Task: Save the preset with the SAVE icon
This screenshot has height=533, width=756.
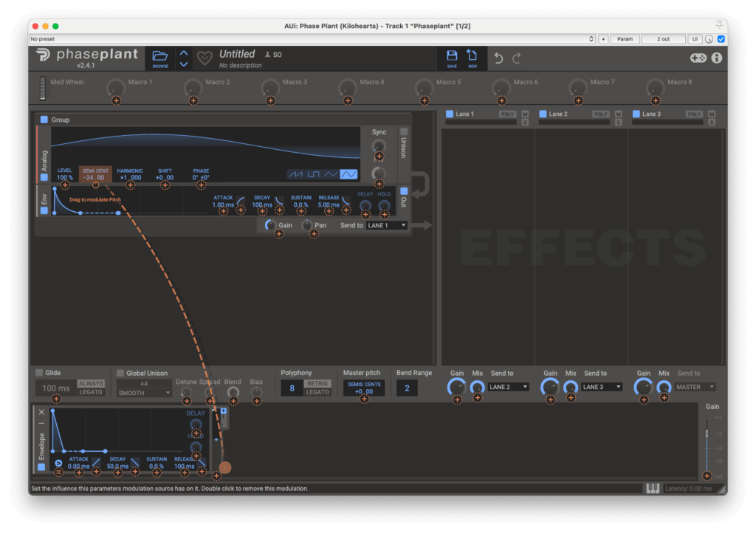Action: [452, 55]
